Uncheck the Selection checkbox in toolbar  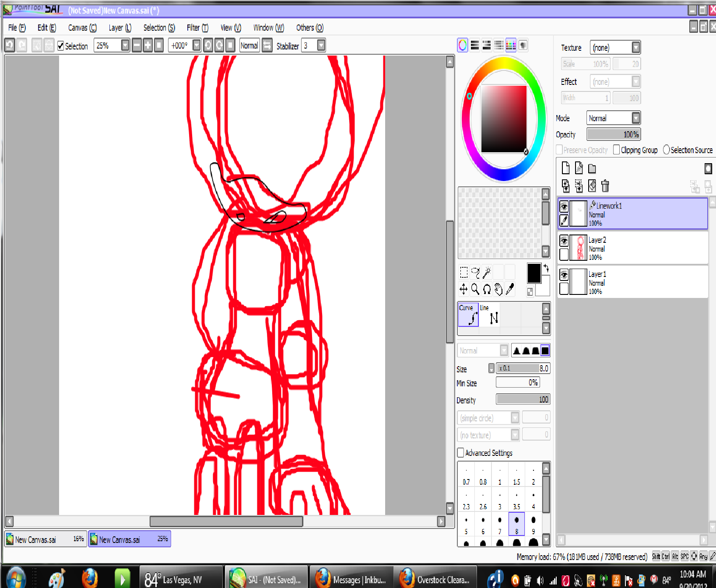61,46
